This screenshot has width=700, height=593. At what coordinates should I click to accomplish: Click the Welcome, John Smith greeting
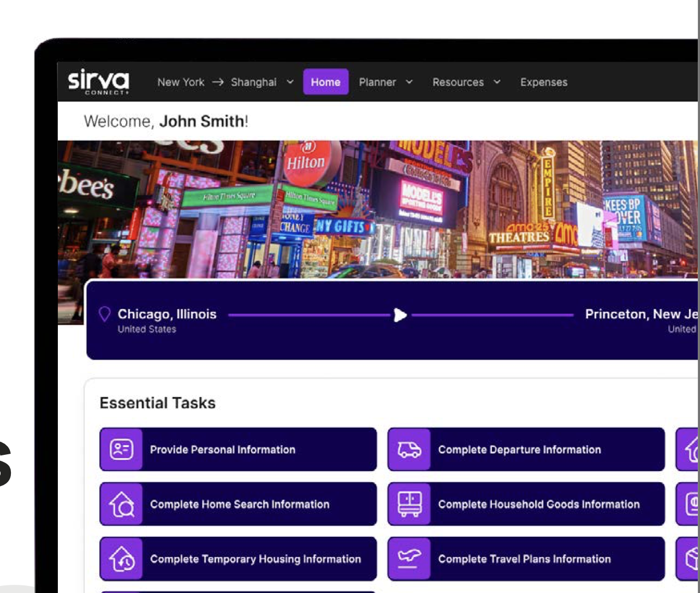166,121
